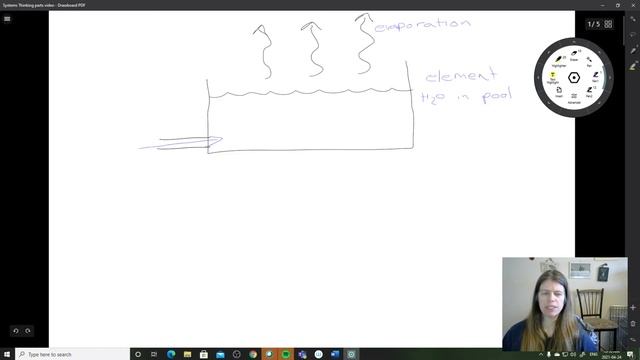Click the taskbar search box
The image size is (640, 360).
point(72,354)
